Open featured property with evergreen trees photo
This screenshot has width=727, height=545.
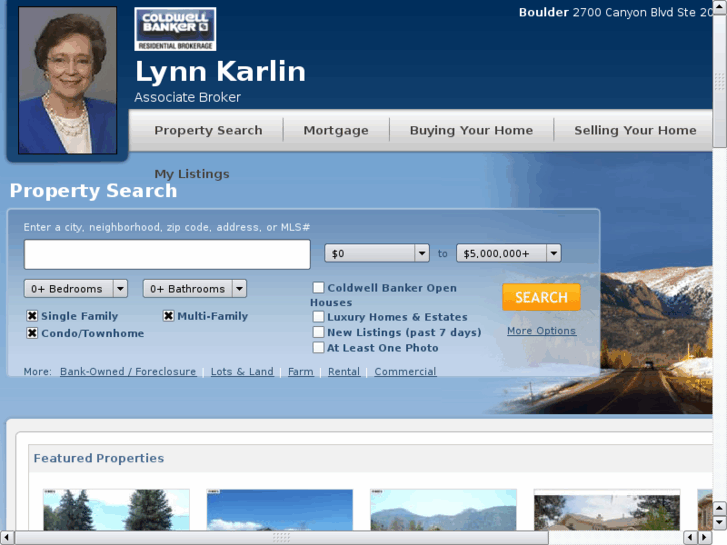tap(116, 509)
